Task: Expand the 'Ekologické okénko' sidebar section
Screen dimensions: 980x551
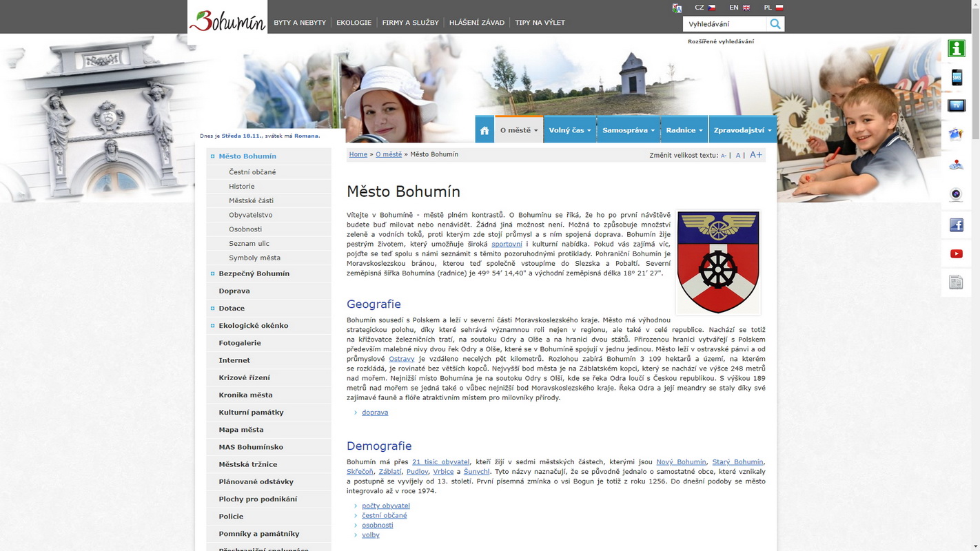Action: click(213, 326)
